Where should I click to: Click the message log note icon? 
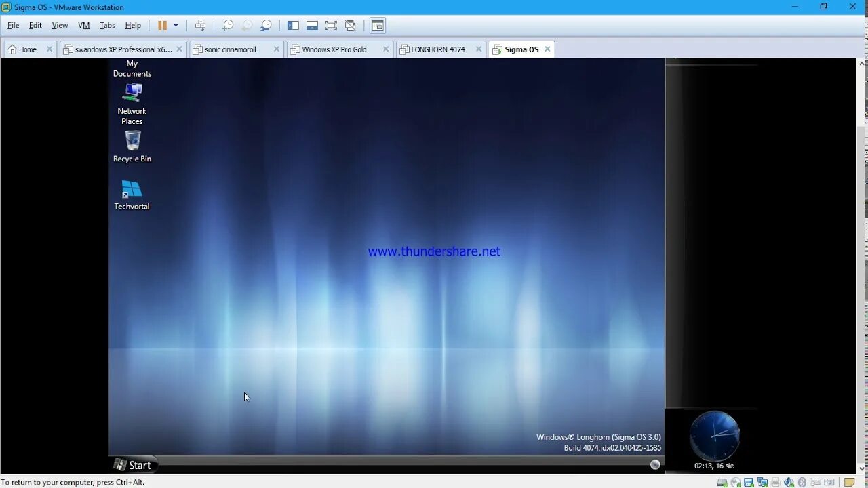click(849, 482)
